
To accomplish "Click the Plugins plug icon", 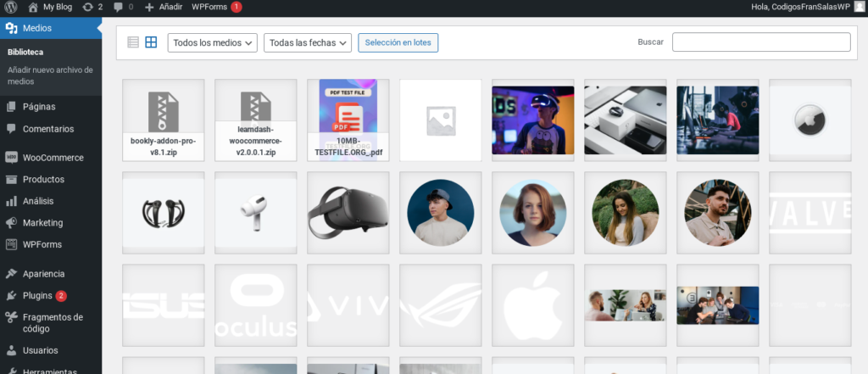I will click(x=11, y=295).
